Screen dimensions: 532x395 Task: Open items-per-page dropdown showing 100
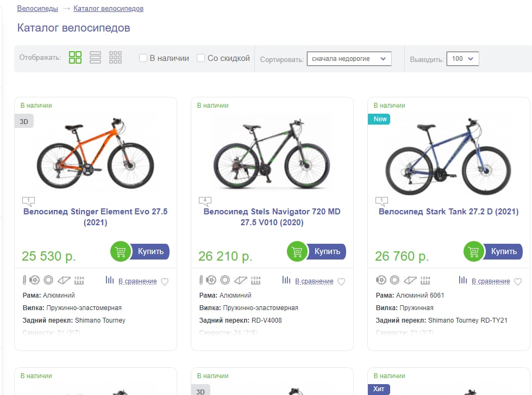pos(463,59)
